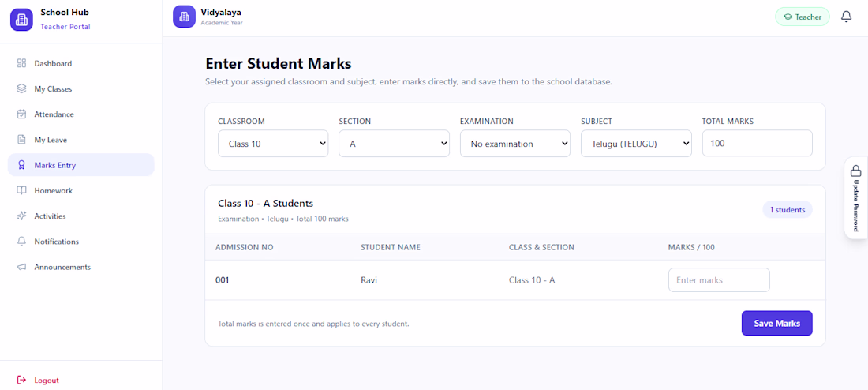Click the Teacher role badge
The width and height of the screenshot is (868, 390).
[x=803, y=17]
